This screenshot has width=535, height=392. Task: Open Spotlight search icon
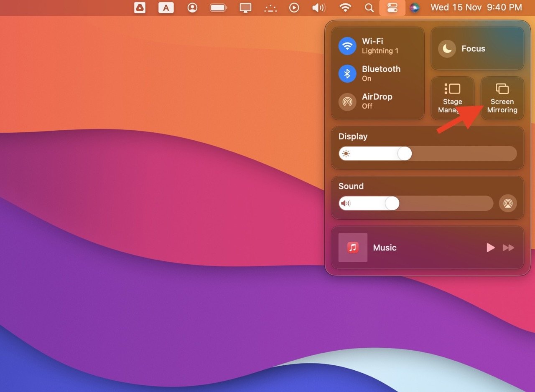click(369, 7)
